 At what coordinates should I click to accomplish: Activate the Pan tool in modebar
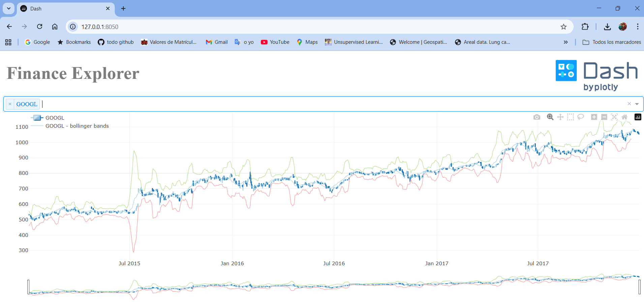560,117
